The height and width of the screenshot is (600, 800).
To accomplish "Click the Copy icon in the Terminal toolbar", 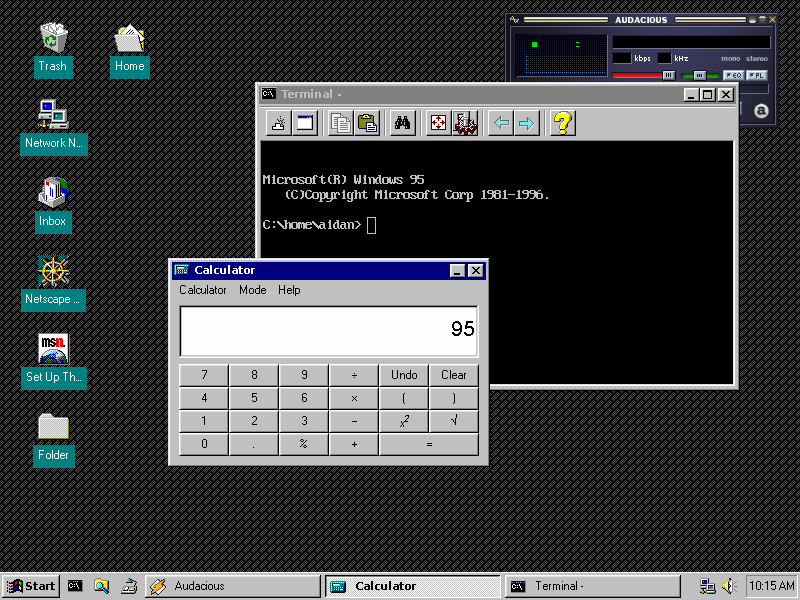I will 340,123.
